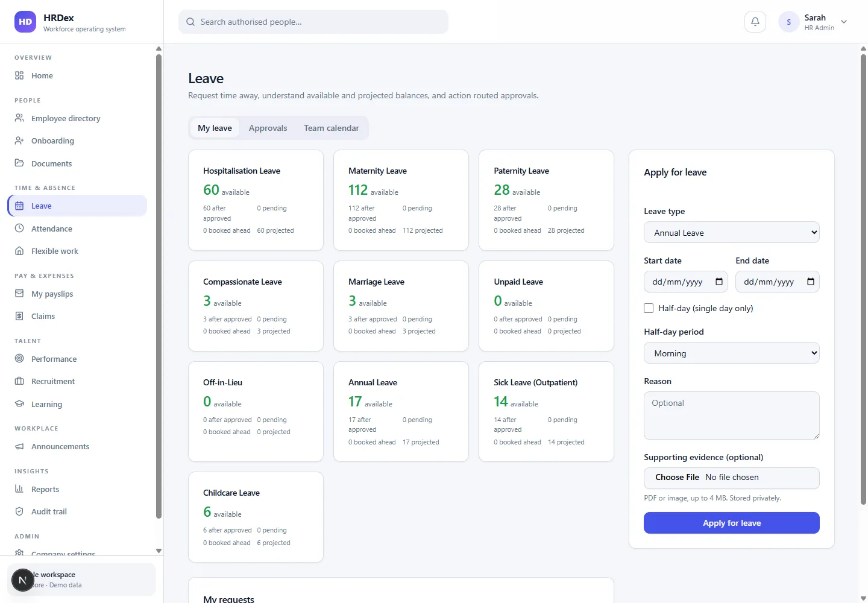The image size is (868, 603).
Task: Click the Annual Leave balance card
Action: pyautogui.click(x=401, y=411)
